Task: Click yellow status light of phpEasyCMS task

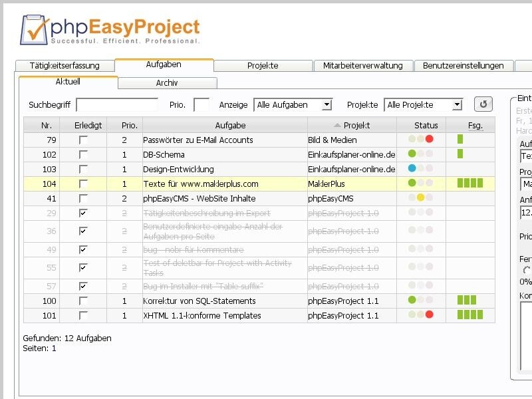Action: 420,198
